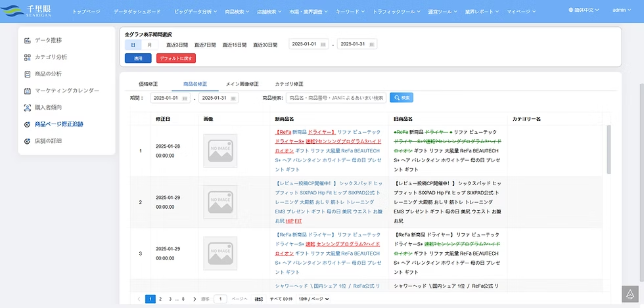Click the カテゴリー名 column header

pos(526,119)
